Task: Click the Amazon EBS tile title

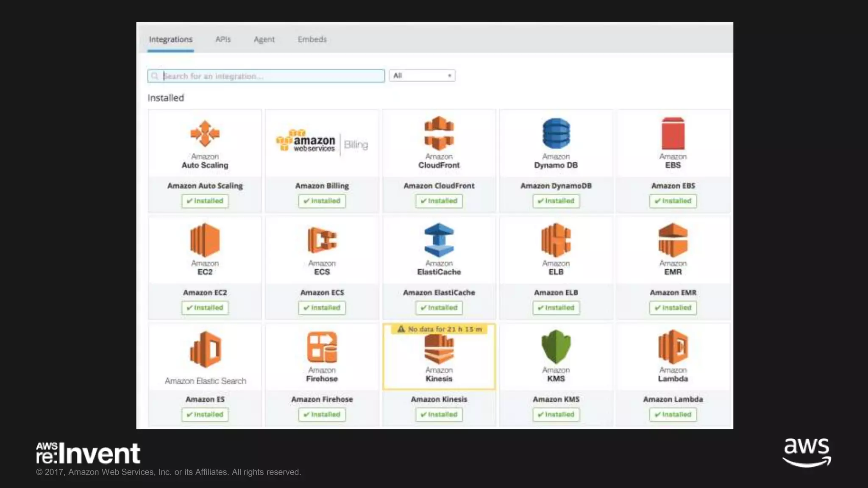Action: tap(673, 186)
